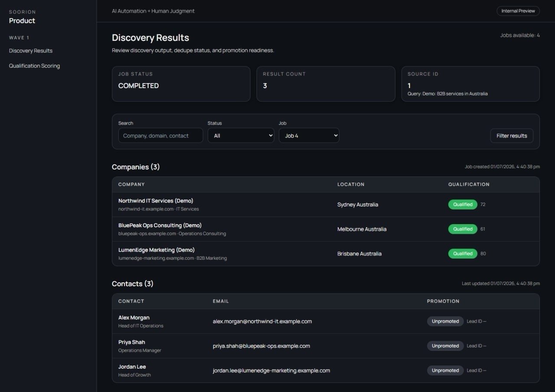
Task: Click the Unpromoted badge for Jordan Lee
Action: pos(445,370)
